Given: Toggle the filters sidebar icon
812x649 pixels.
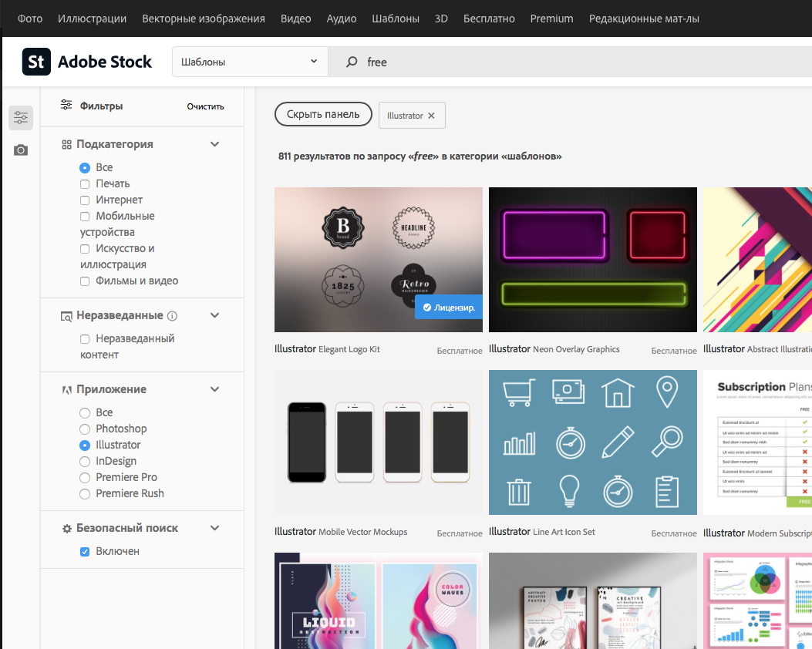Looking at the screenshot, I should tap(21, 117).
